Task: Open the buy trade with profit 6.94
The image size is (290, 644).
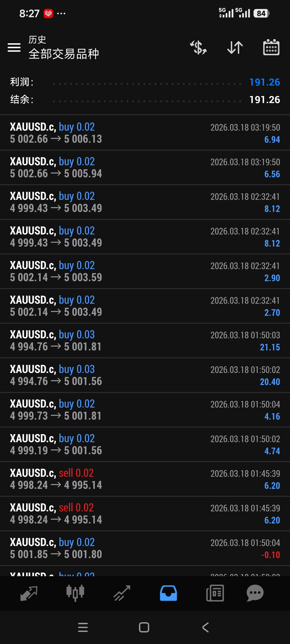Action: 145,133
